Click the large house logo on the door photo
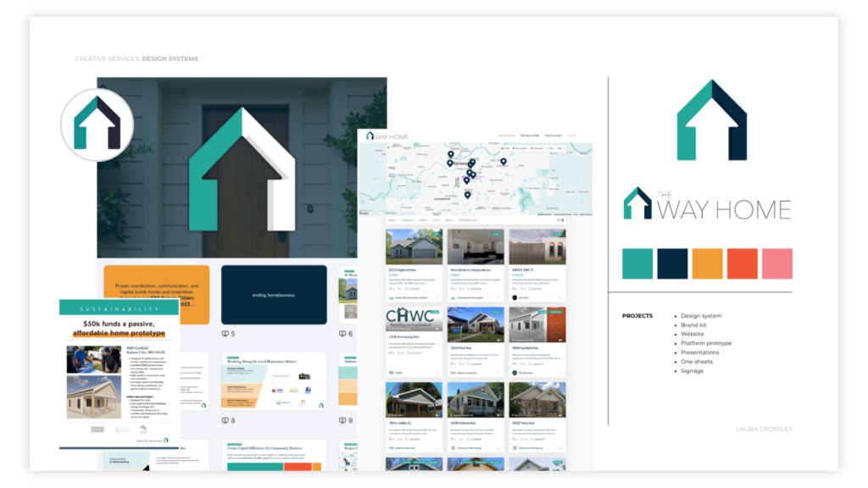This screenshot has width=868, height=488. [x=242, y=169]
